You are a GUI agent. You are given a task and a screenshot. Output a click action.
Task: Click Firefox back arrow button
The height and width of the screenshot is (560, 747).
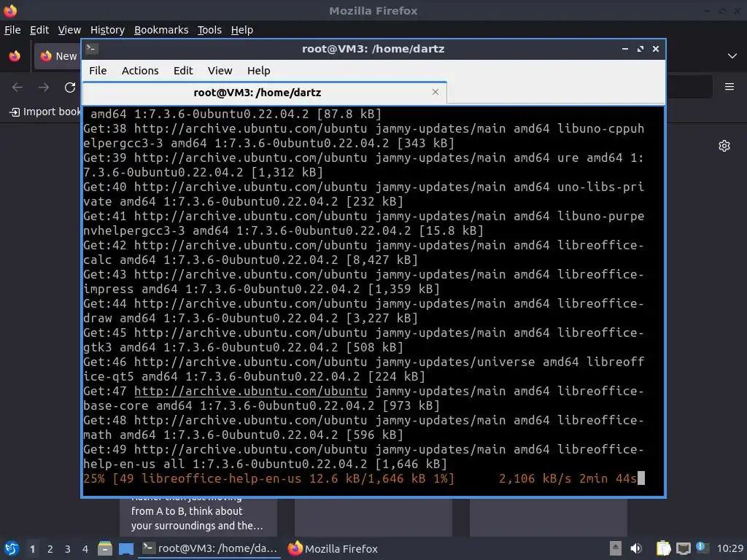point(18,87)
